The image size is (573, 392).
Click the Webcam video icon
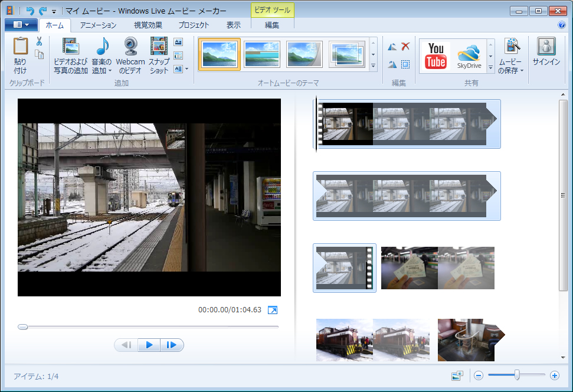click(x=130, y=47)
